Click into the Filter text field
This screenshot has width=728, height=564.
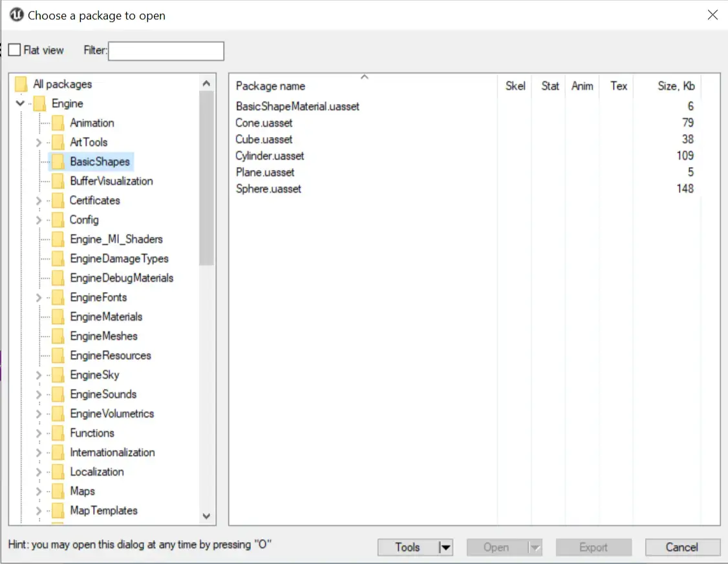coord(166,51)
